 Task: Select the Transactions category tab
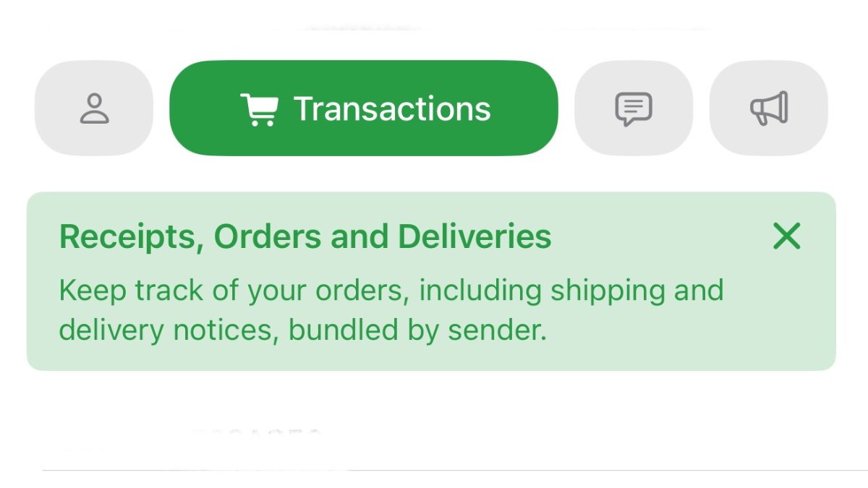click(x=364, y=108)
